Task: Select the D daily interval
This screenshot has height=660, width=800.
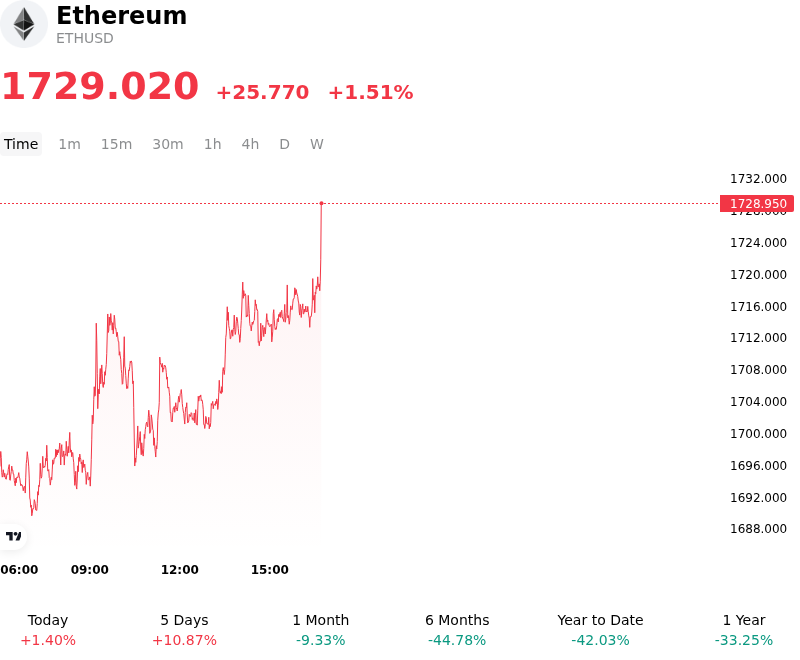Action: pyautogui.click(x=285, y=144)
